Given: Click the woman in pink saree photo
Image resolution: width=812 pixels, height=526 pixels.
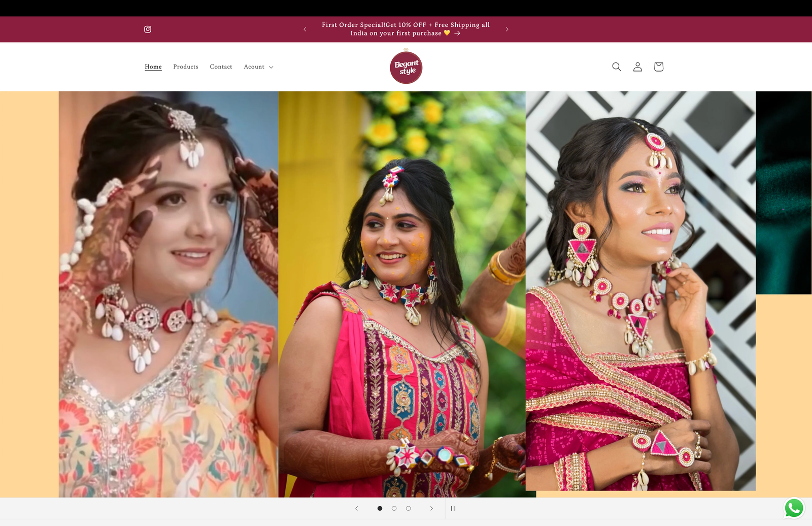Looking at the screenshot, I should [640, 291].
